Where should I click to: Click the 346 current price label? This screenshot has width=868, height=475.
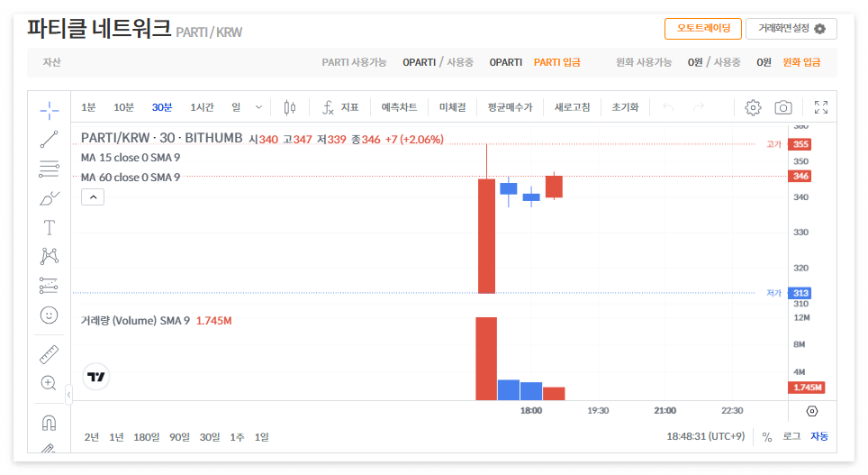click(800, 177)
